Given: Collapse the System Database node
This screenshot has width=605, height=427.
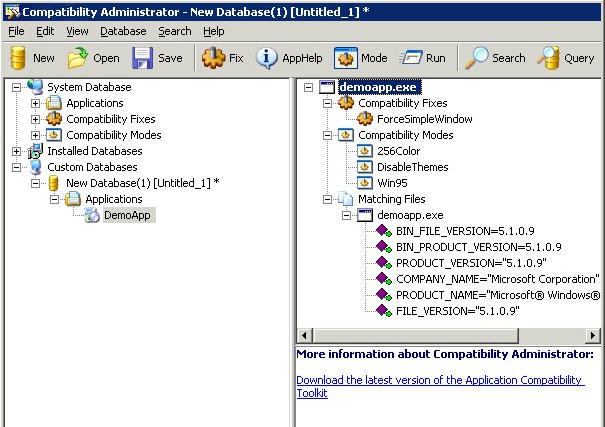Looking at the screenshot, I should 16,87.
